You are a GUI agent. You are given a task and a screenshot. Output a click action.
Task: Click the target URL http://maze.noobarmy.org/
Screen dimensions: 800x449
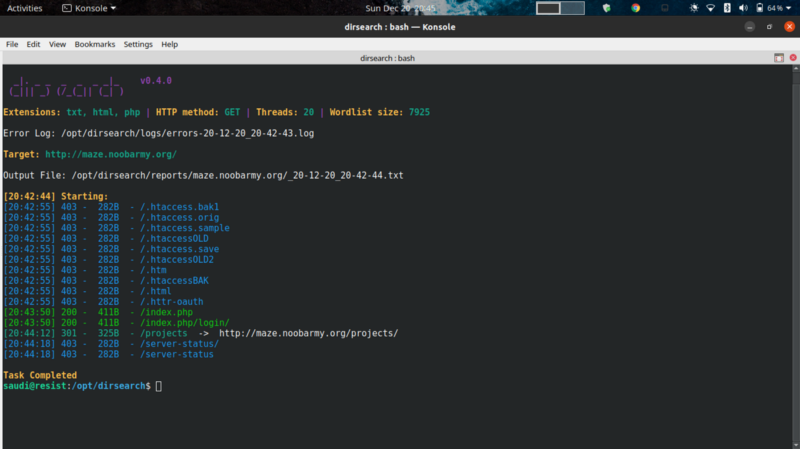pyautogui.click(x=111, y=154)
